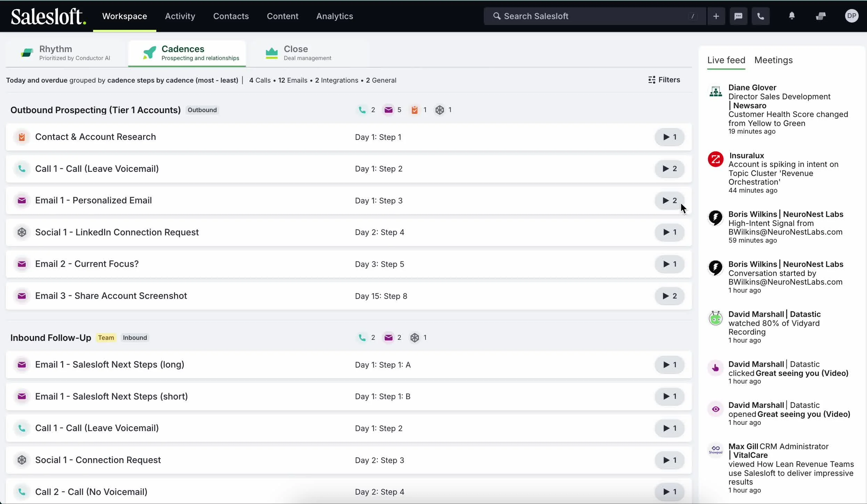Screen dimensions: 867x504
Task: Open the phone dialer icon in header
Action: (761, 16)
